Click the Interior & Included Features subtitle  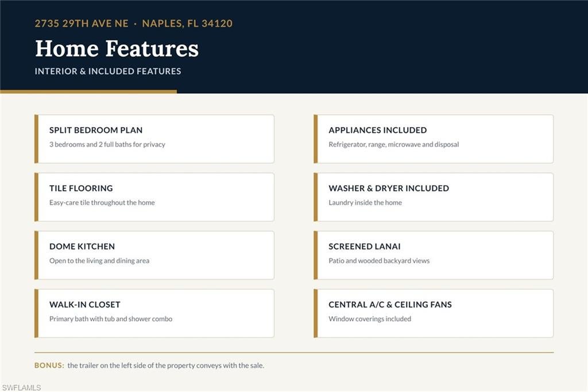(108, 71)
